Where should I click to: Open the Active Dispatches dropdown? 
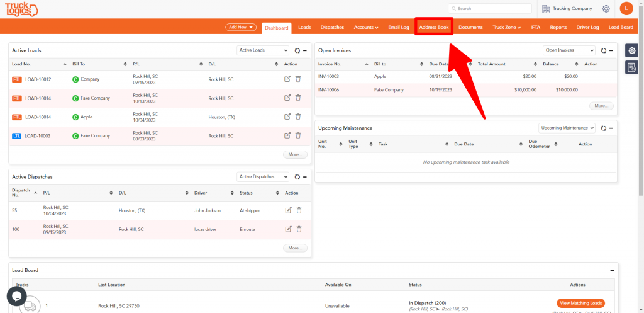263,176
